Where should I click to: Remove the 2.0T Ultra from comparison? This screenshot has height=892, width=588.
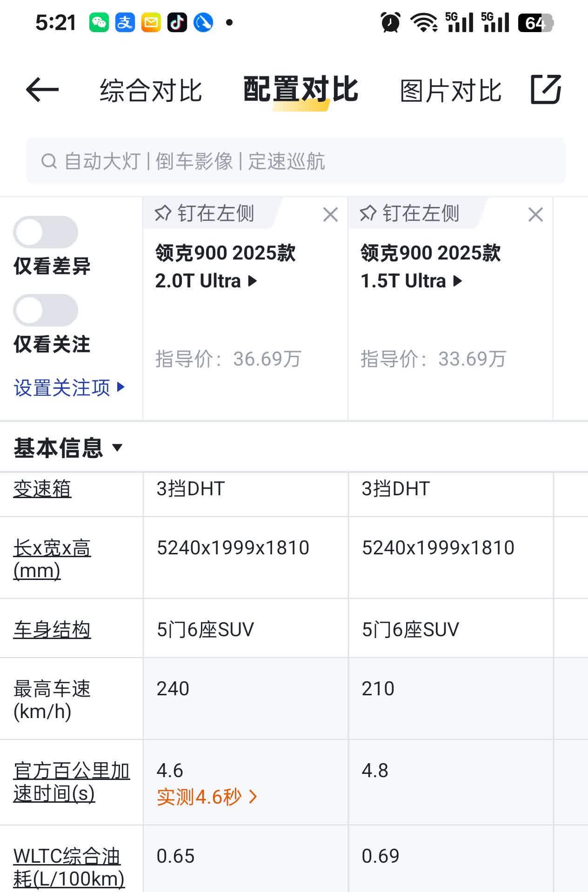(330, 214)
